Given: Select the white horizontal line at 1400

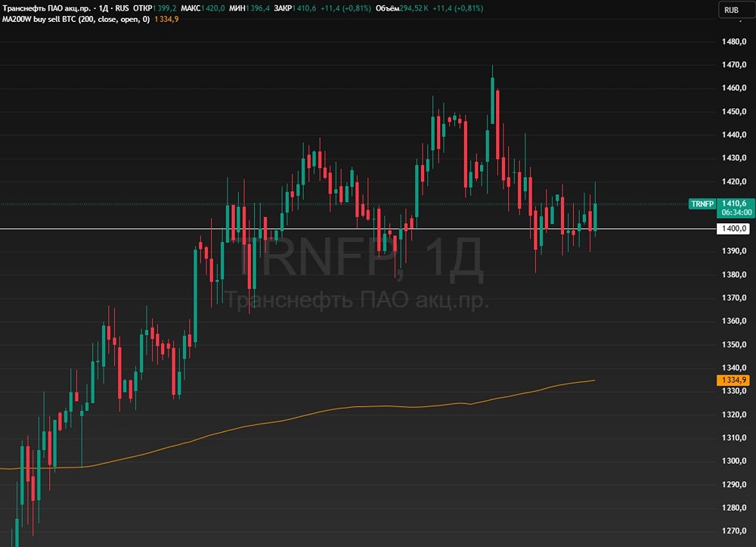Looking at the screenshot, I should click(x=358, y=228).
